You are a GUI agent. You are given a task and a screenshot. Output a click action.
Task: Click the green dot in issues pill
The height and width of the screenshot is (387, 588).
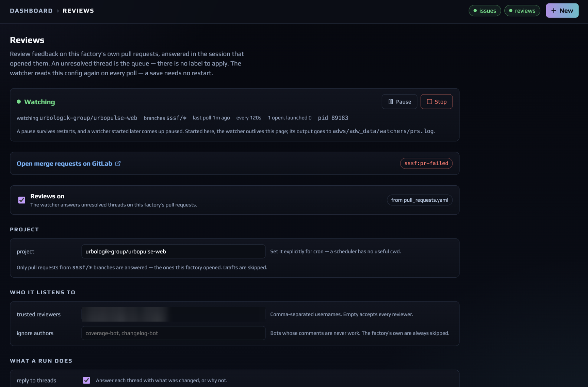[x=475, y=11]
